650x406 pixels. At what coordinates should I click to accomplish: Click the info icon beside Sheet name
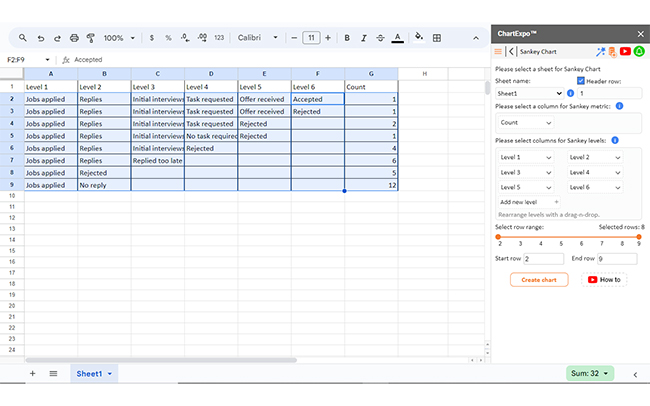click(x=570, y=93)
